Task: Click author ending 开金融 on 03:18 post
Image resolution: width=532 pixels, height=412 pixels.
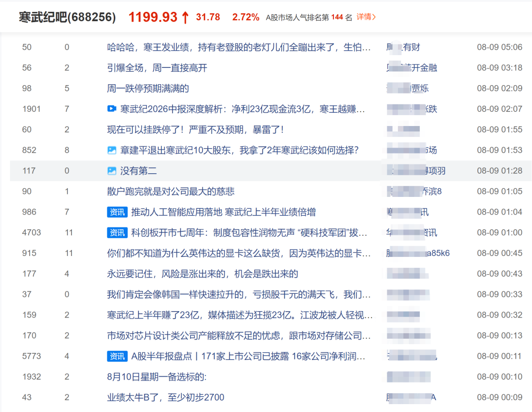Action: 411,68
